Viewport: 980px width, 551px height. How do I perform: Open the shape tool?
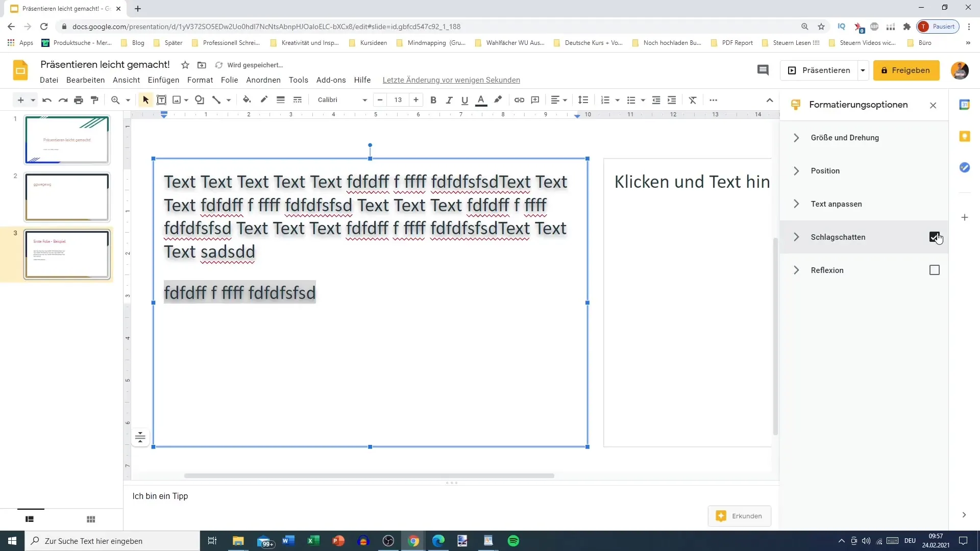200,100
